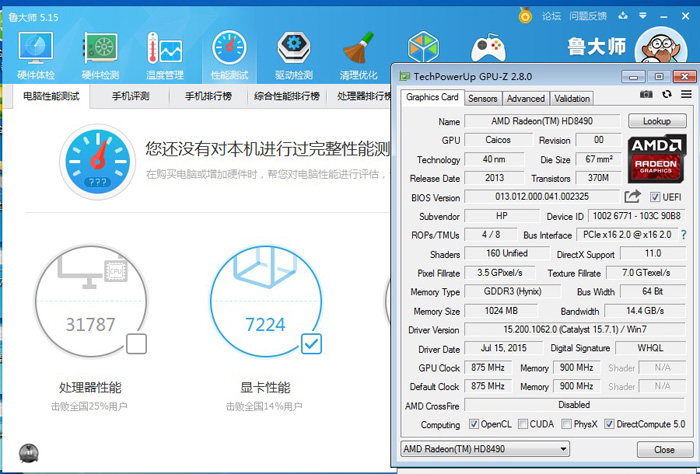Click Bandwidth value 14.4 GB/s
700x474 pixels.
point(645,311)
